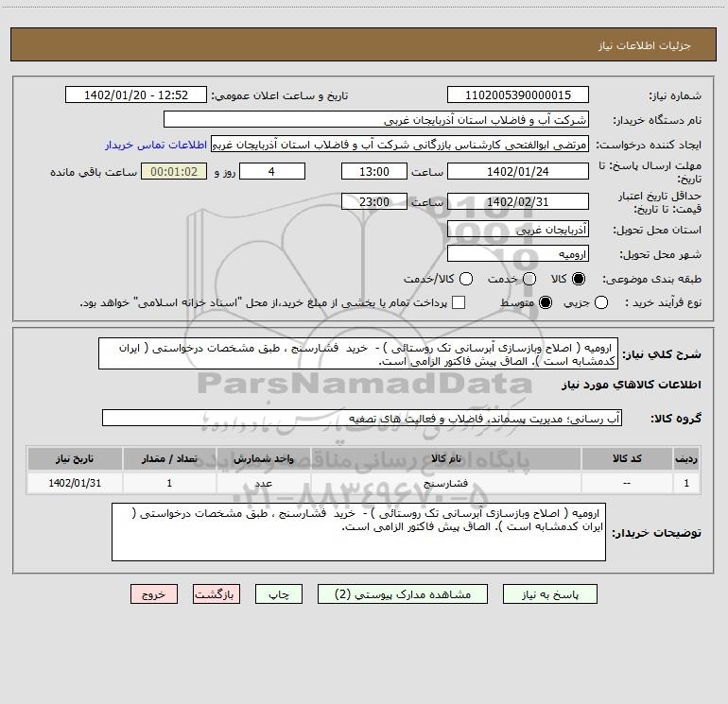Click the days remaining field showing 4
Viewport: 728px width, 704px height.
272,171
